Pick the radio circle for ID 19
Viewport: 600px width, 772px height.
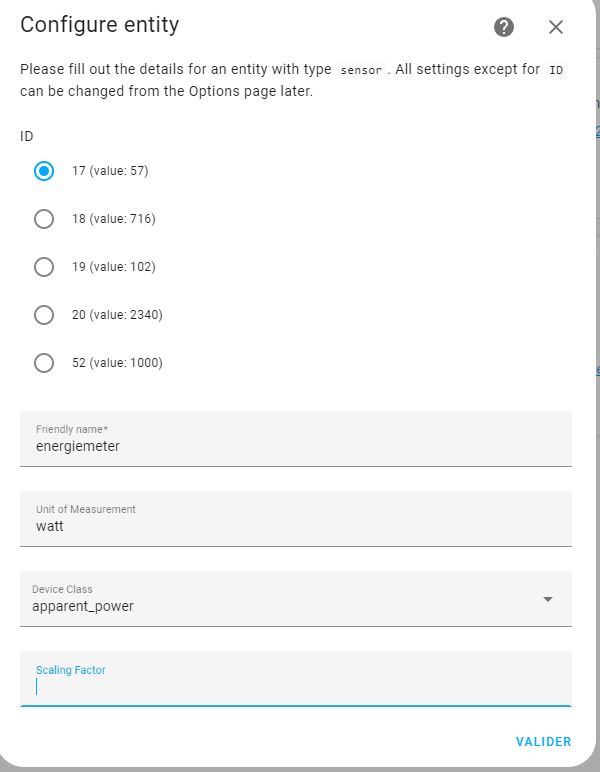(x=44, y=267)
